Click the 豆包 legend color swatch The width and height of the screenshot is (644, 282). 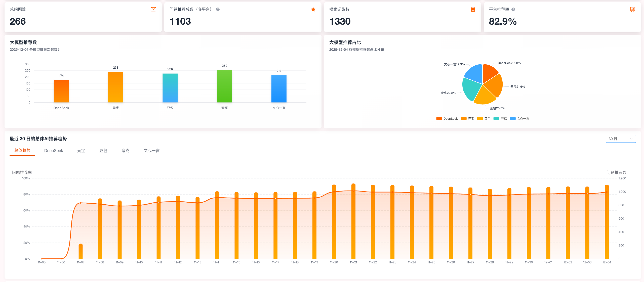pyautogui.click(x=480, y=119)
